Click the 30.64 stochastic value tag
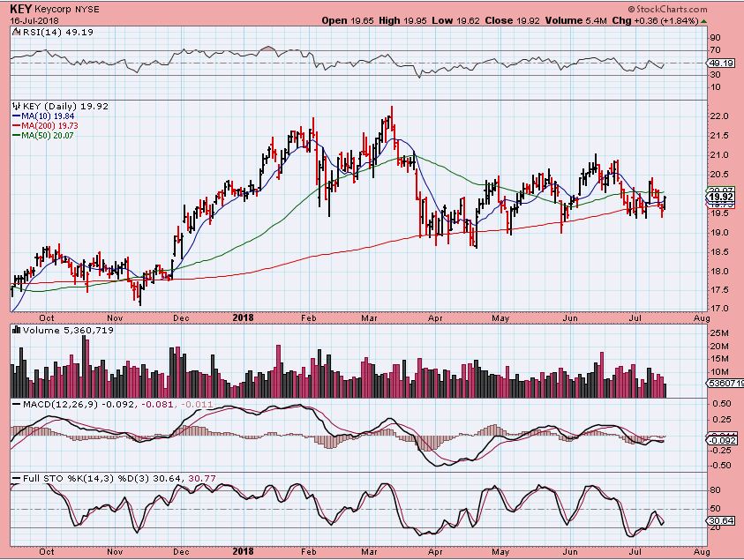 pyautogui.click(x=721, y=520)
